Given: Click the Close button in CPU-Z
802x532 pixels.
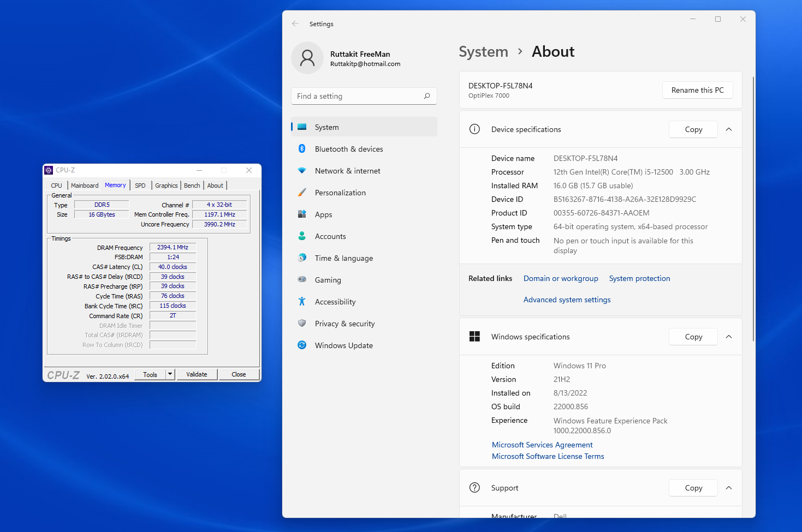Looking at the screenshot, I should [x=239, y=374].
